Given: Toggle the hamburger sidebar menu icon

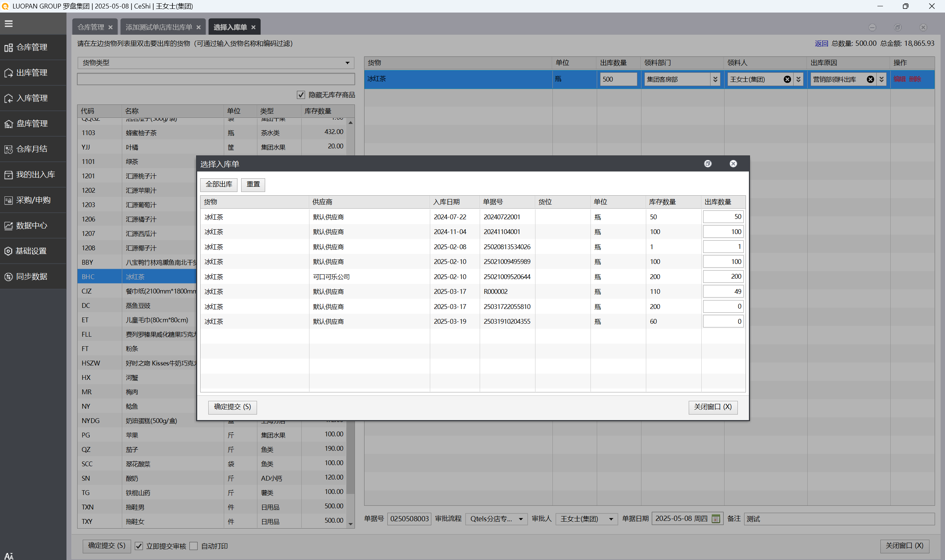Looking at the screenshot, I should pos(9,24).
